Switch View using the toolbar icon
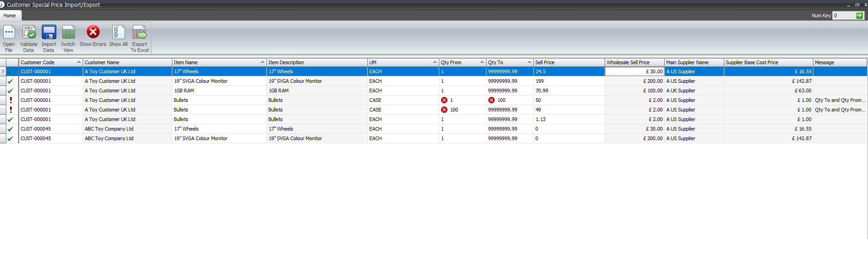The width and height of the screenshot is (868, 258). tap(68, 33)
